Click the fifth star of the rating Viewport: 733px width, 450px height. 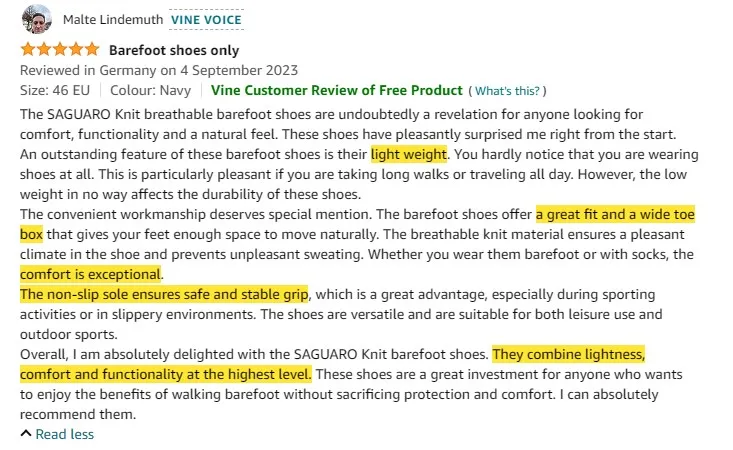click(x=92, y=49)
